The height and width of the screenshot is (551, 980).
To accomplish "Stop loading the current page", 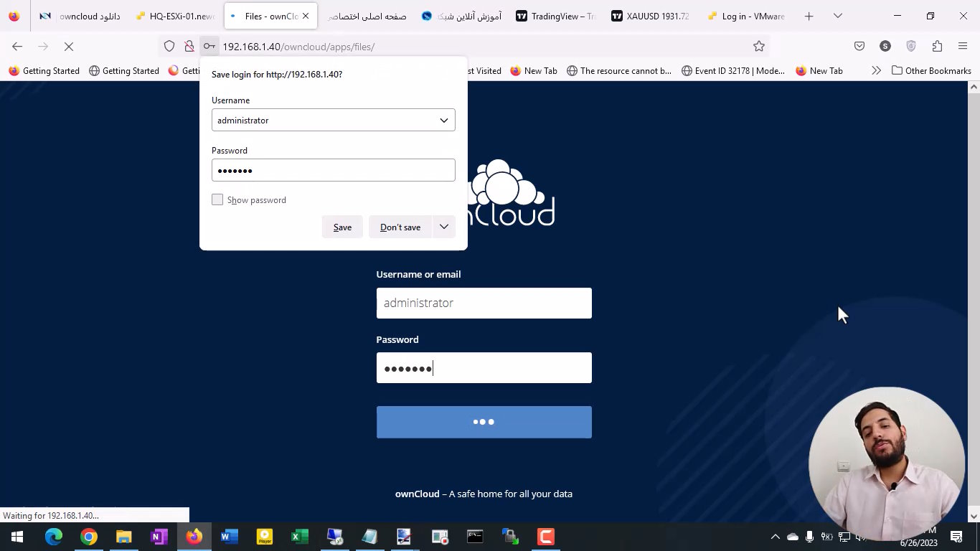I will point(69,47).
